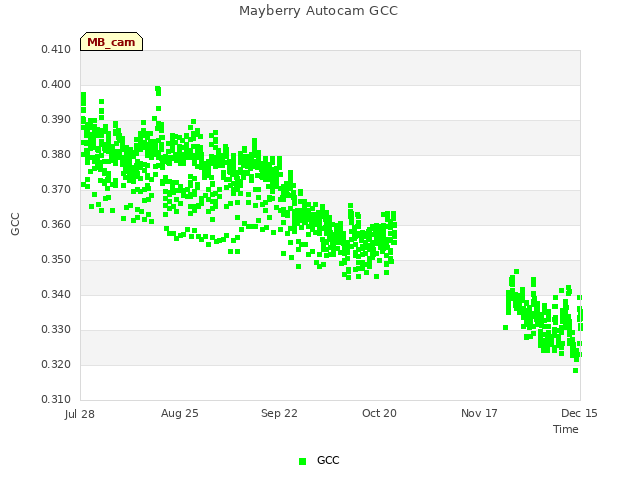Viewport: 640px width, 480px height.
Task: Click the MB_cam label tag
Action: [x=111, y=42]
